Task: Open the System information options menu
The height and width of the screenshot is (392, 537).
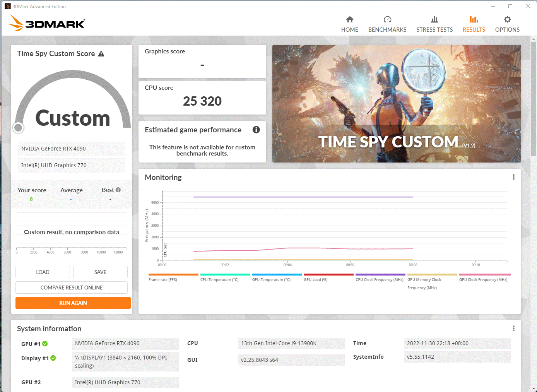Action: (513, 328)
